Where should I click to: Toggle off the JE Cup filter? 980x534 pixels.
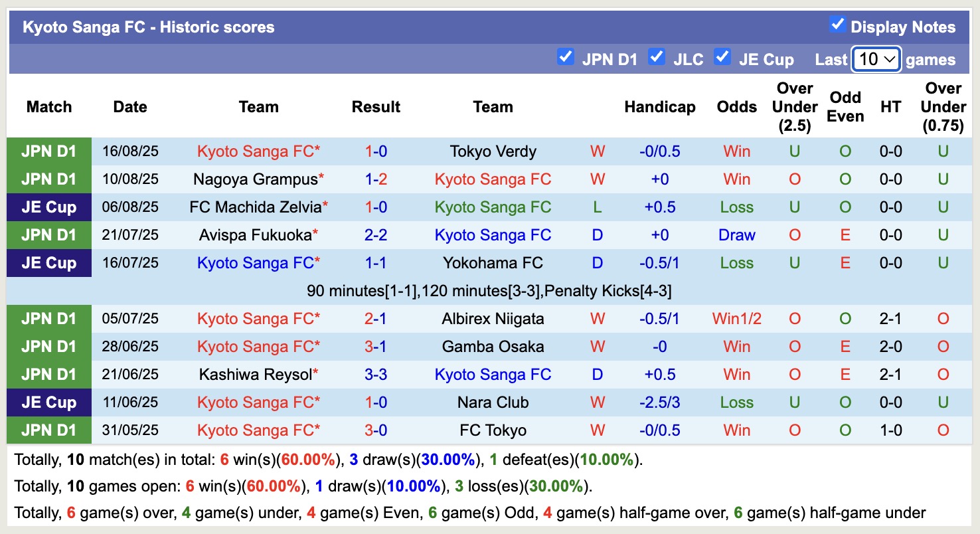click(x=722, y=58)
